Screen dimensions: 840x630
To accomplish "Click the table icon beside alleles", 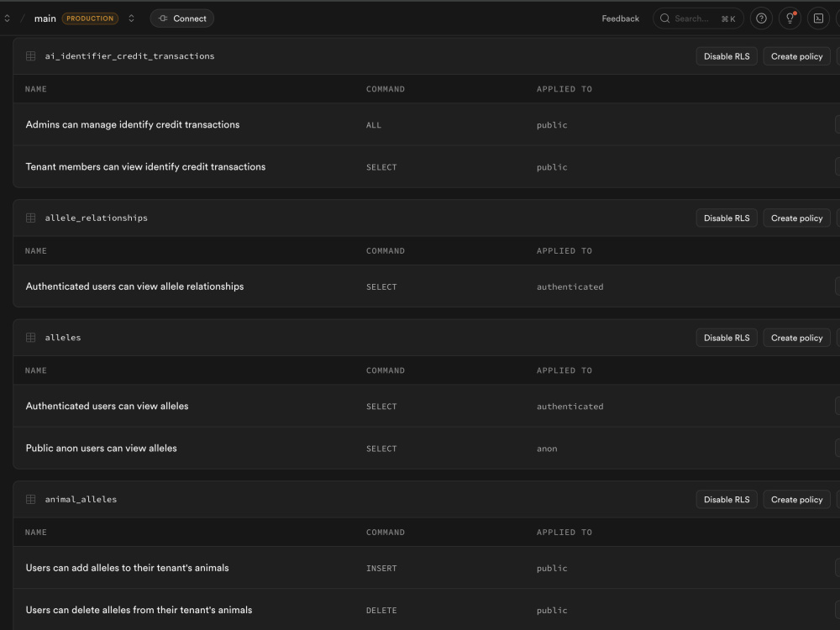I will click(30, 338).
